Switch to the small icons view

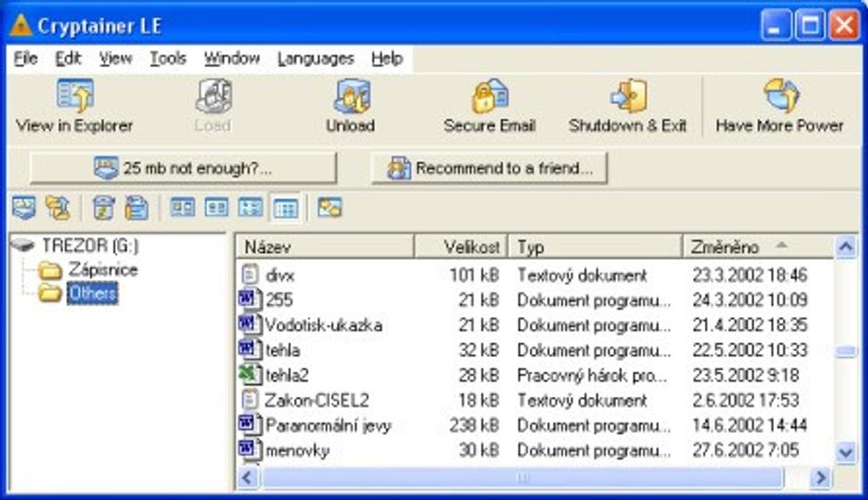216,208
